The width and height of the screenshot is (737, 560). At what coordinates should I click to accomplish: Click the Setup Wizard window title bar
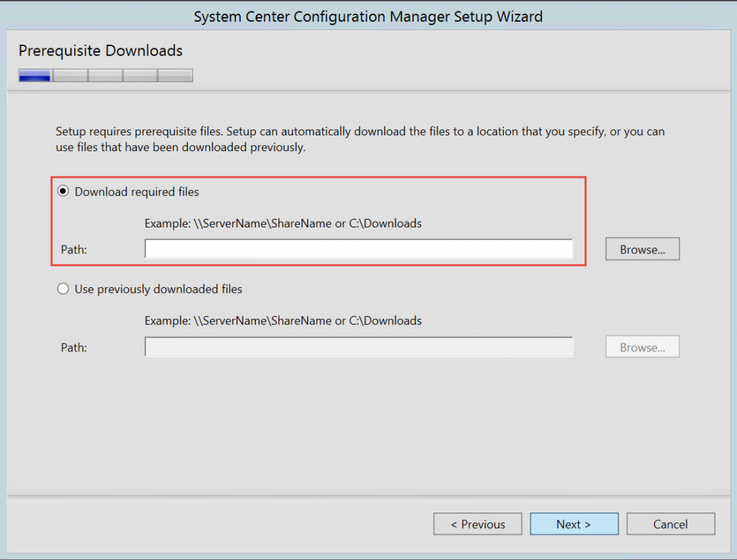368,16
